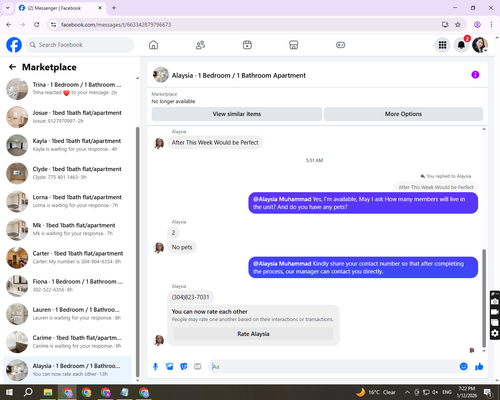Click 'After This Week Would be Perfect' message

(215, 143)
